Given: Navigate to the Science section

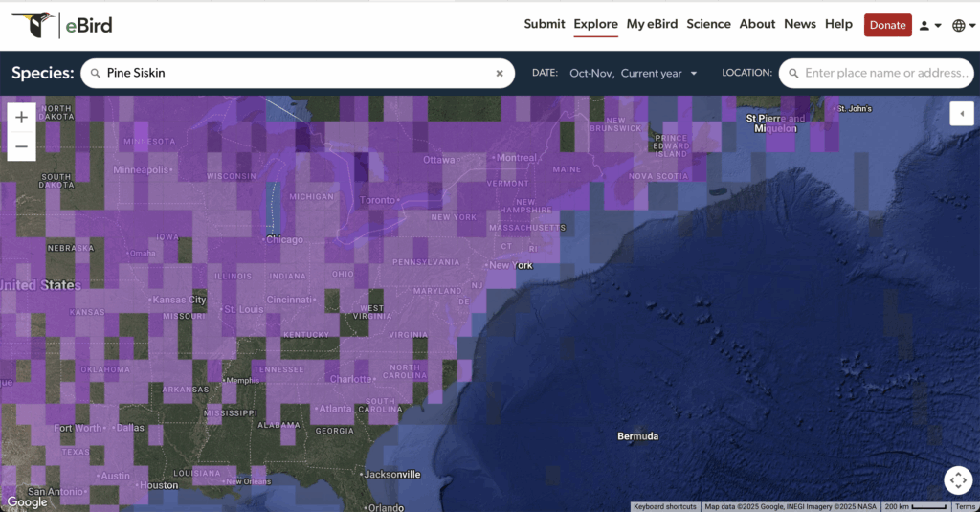Looking at the screenshot, I should click(x=708, y=24).
